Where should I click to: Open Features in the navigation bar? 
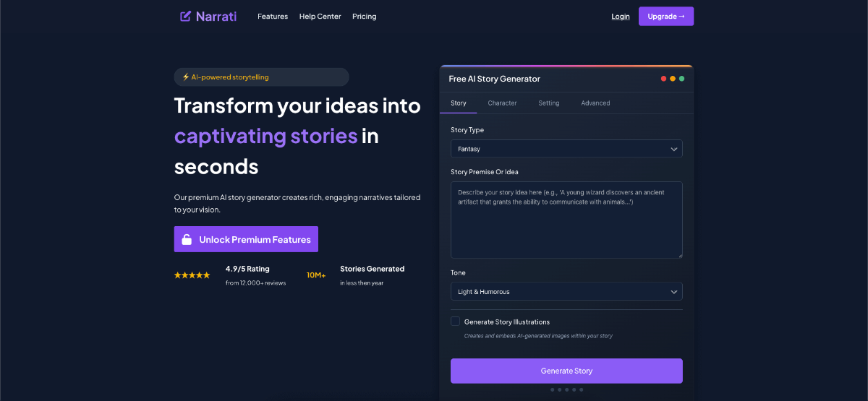[273, 17]
